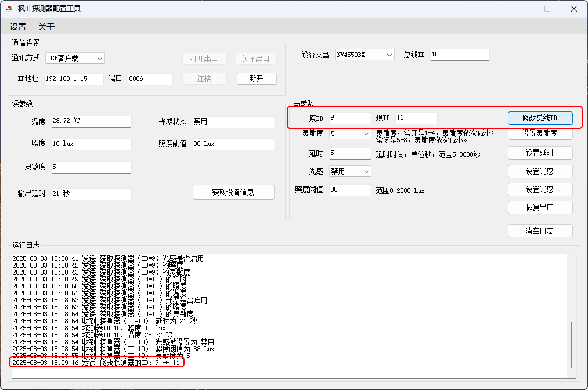Focus the 端口 field showing 8886
Image resolution: width=588 pixels, height=390 pixels.
150,79
